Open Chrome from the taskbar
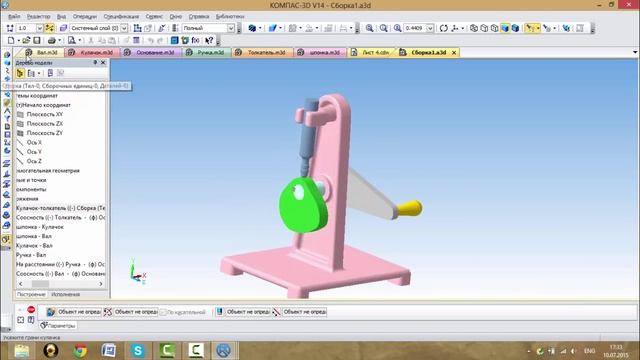This screenshot has width=640, height=360. coord(80,351)
